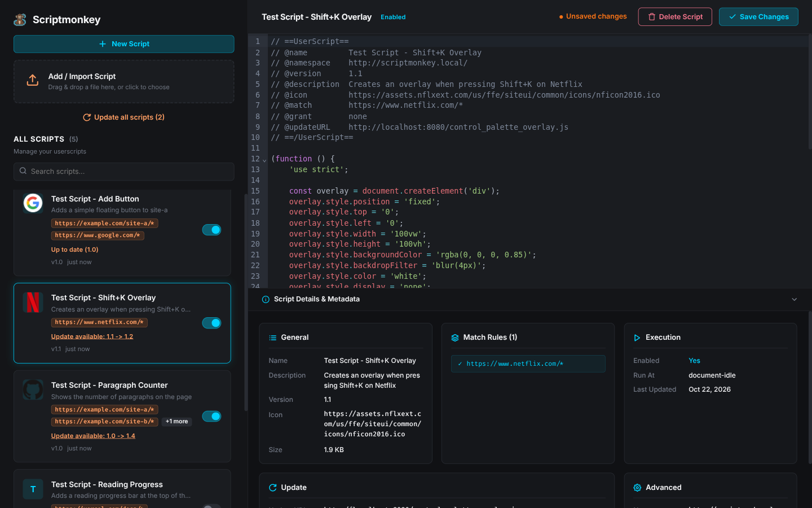Click the code editor vertical scrollbar

810,92
